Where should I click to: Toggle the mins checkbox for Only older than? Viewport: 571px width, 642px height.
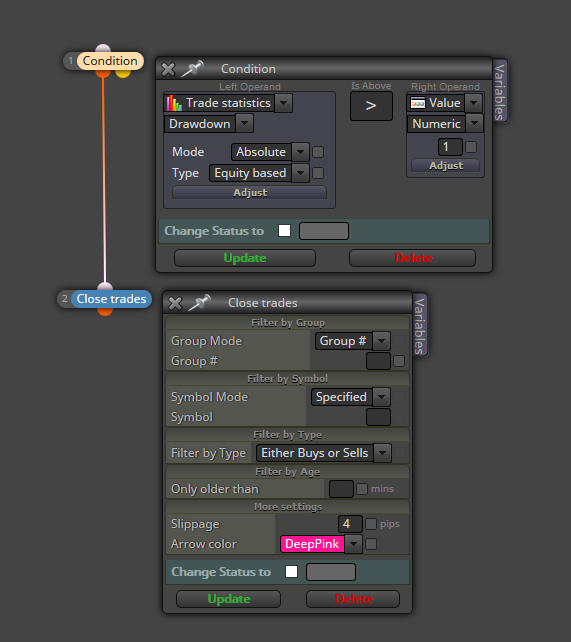tap(362, 489)
